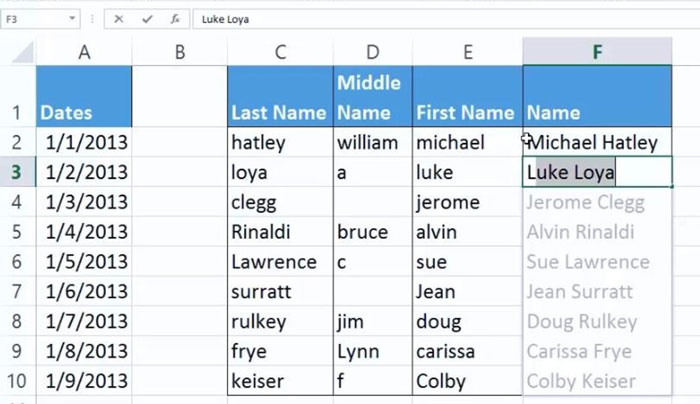Select the cell with date 1/5/2013

[84, 262]
